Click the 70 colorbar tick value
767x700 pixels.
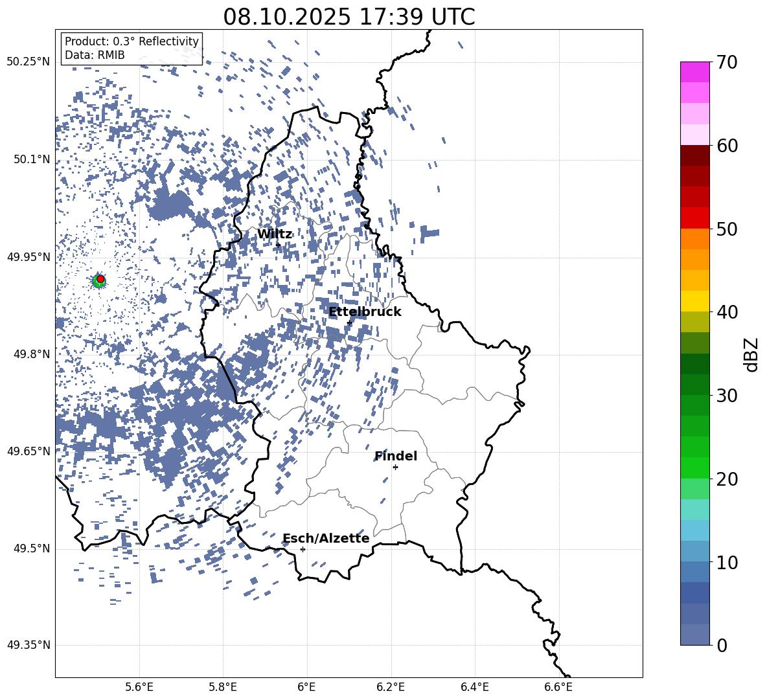point(727,63)
